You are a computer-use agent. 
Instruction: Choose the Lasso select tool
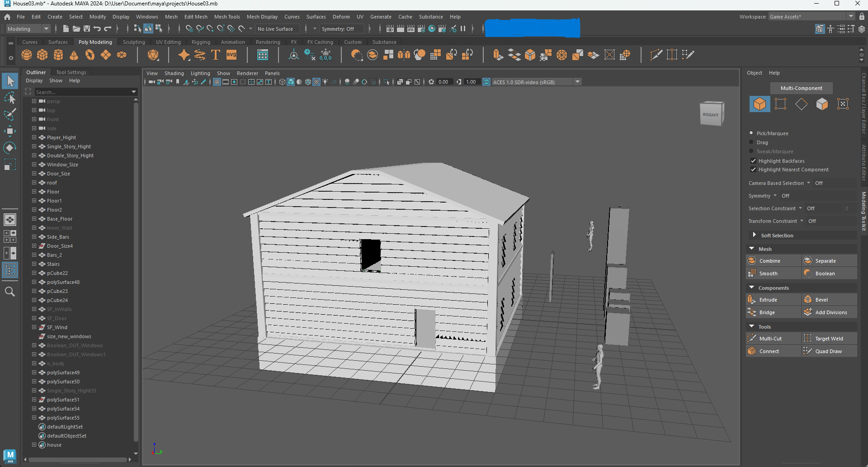pyautogui.click(x=9, y=98)
